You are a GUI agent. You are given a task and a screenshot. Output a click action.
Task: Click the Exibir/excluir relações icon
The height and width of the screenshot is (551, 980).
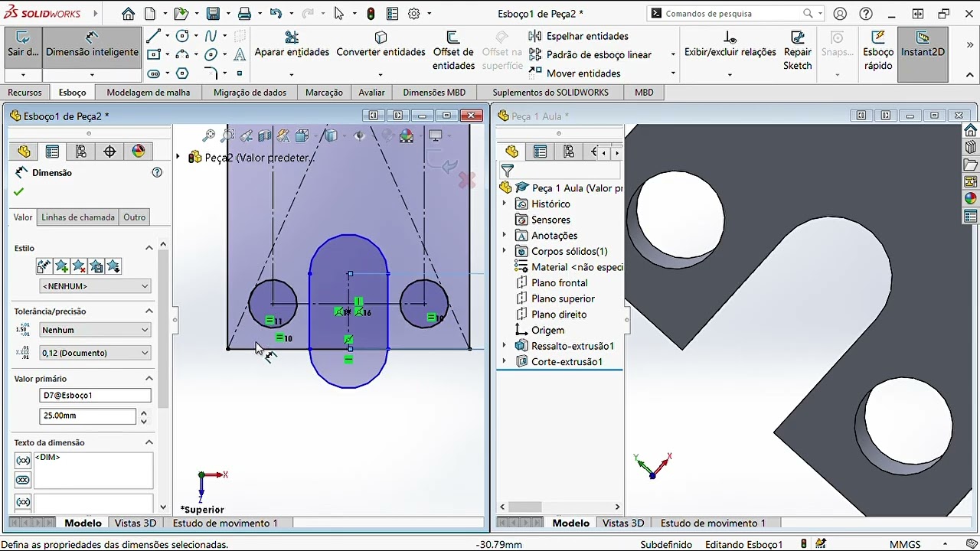(x=730, y=37)
